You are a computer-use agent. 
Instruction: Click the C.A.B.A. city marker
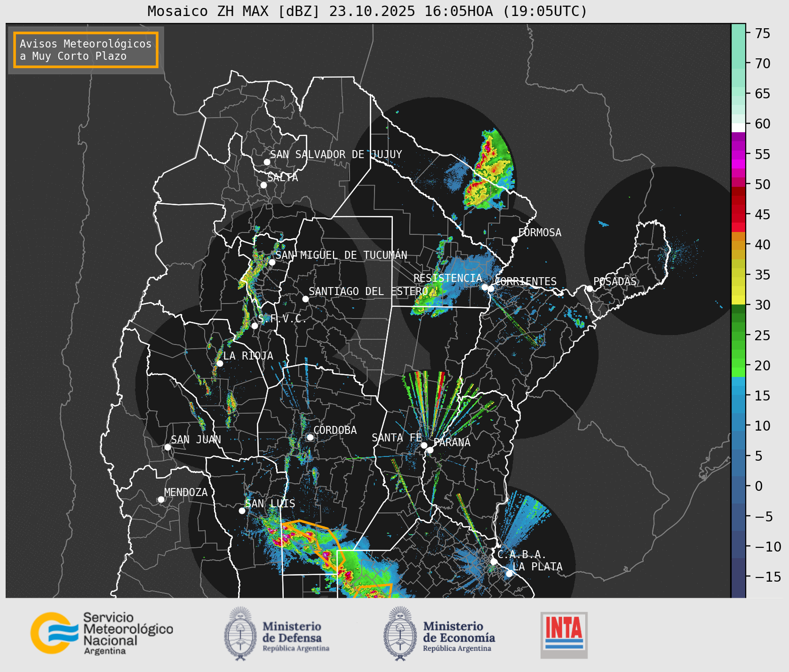pos(494,561)
